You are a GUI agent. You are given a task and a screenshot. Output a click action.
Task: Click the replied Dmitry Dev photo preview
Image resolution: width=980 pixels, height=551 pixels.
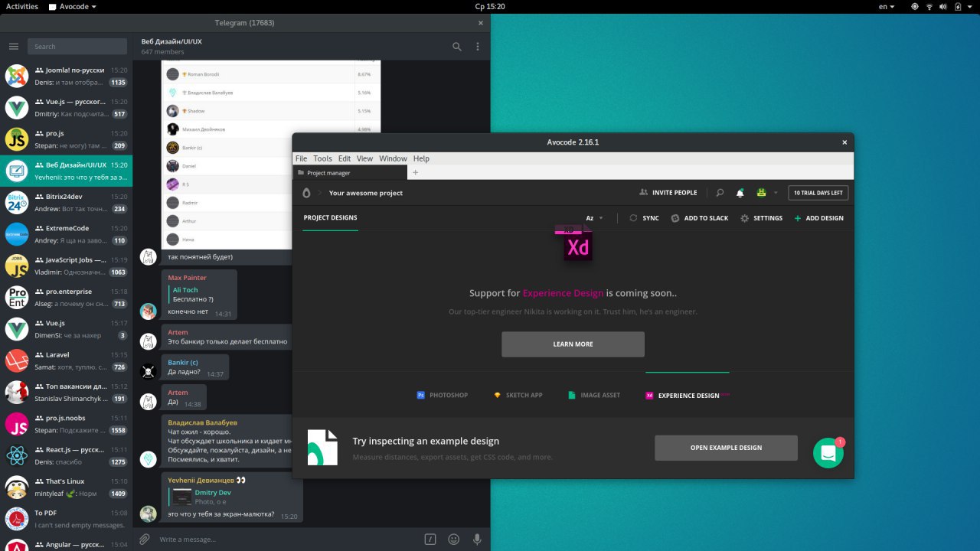click(181, 497)
